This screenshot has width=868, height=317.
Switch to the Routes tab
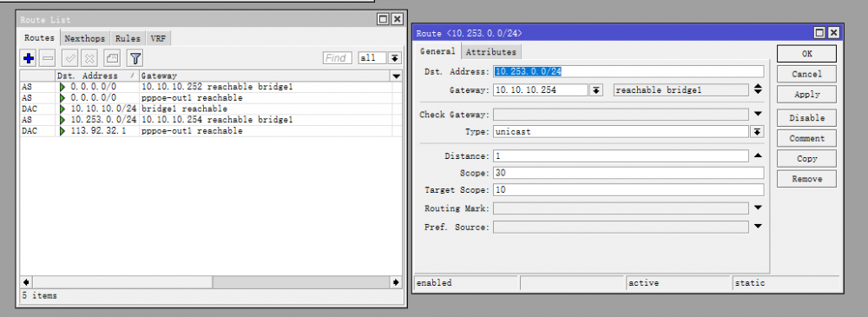(40, 38)
